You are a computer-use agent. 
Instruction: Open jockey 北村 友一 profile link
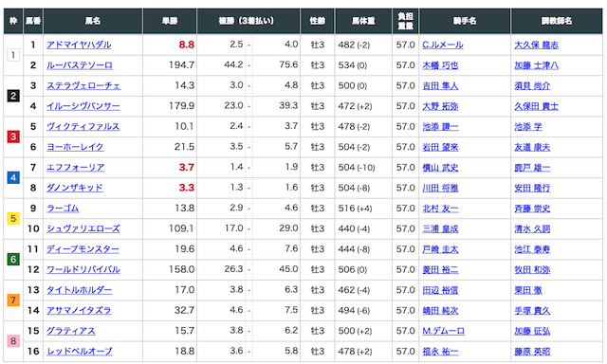[440, 209]
